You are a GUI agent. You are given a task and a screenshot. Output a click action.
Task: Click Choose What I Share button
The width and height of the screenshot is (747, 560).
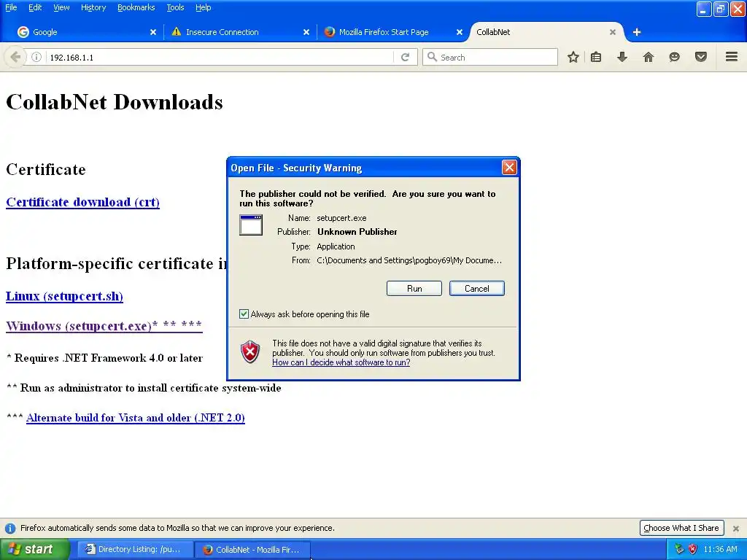pyautogui.click(x=681, y=528)
